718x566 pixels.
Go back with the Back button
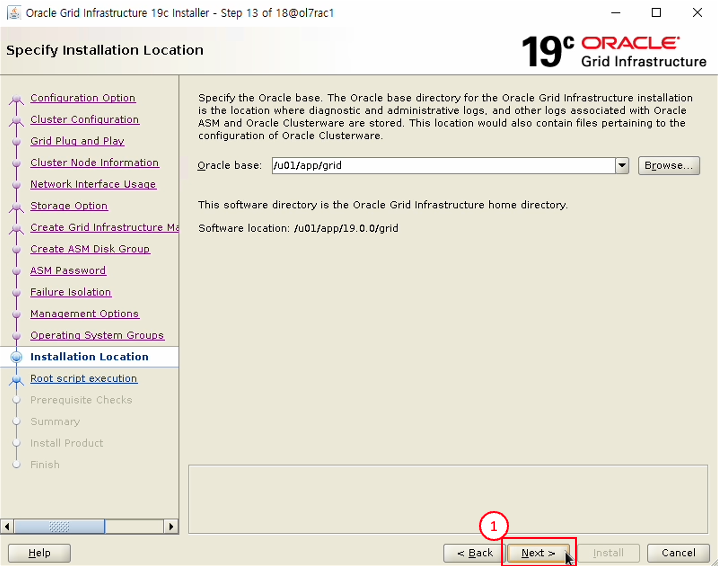pos(474,553)
